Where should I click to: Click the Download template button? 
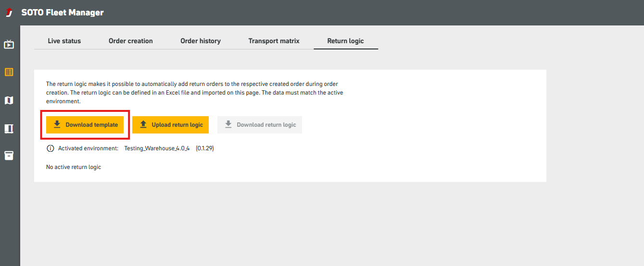coord(85,124)
